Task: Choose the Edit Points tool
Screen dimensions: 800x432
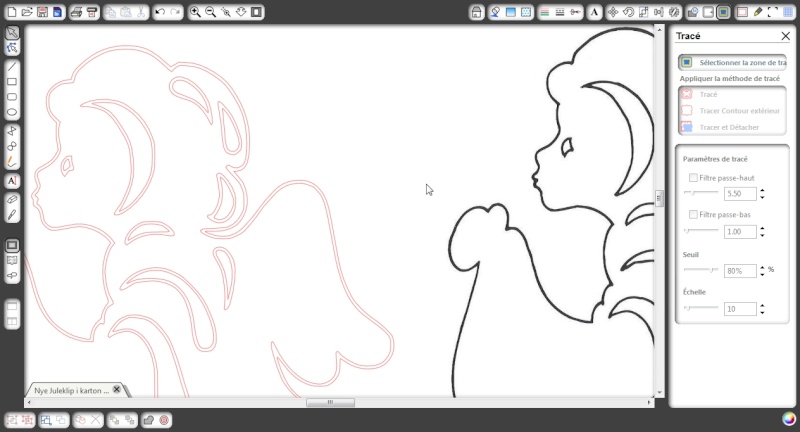Action: pos(12,48)
